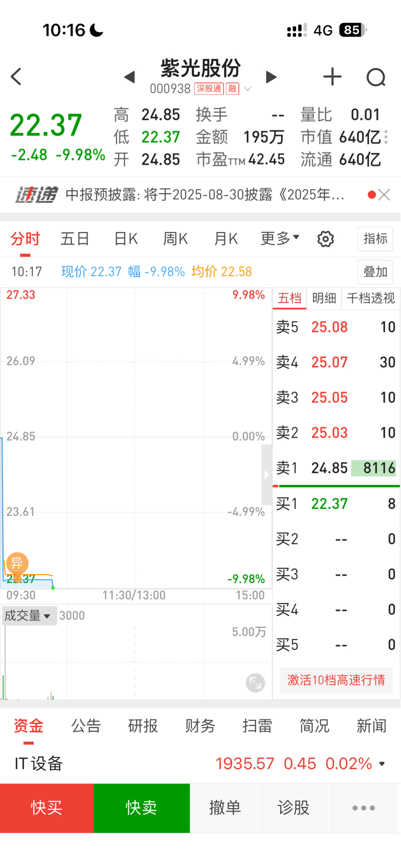This screenshot has height=868, width=401.
Task: Tap the 速递 news logo
Action: 36,194
